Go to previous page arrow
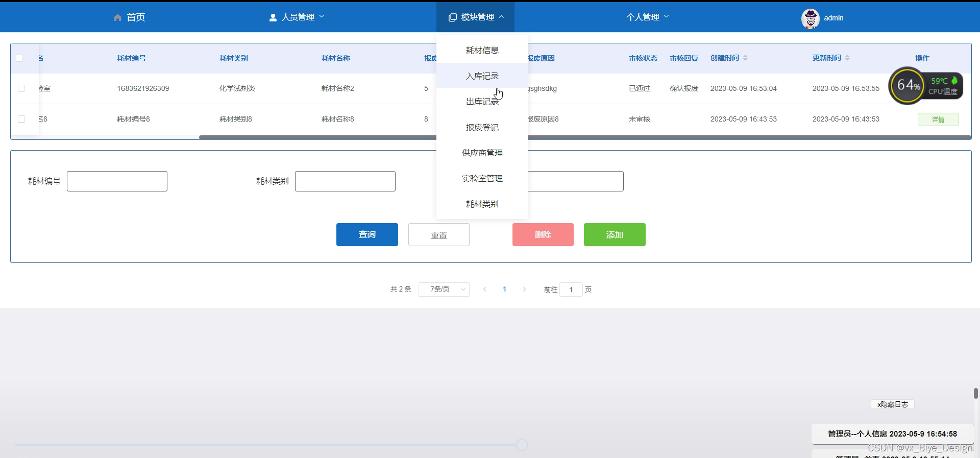Viewport: 980px width, 458px height. (x=484, y=289)
